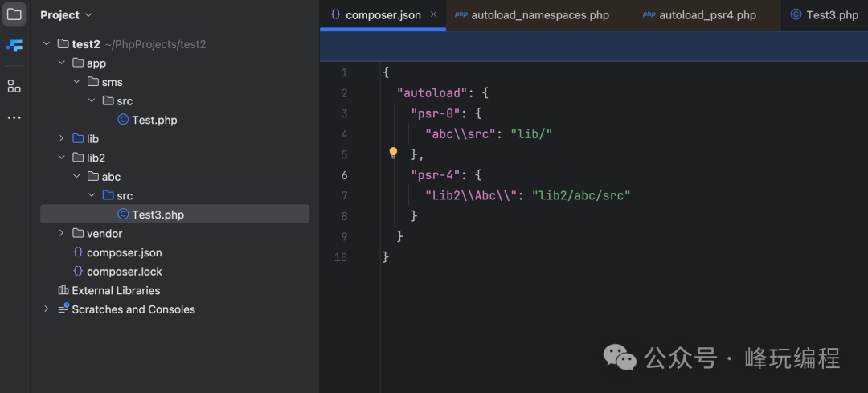Click the Commit tool window icon

pyautogui.click(x=14, y=46)
